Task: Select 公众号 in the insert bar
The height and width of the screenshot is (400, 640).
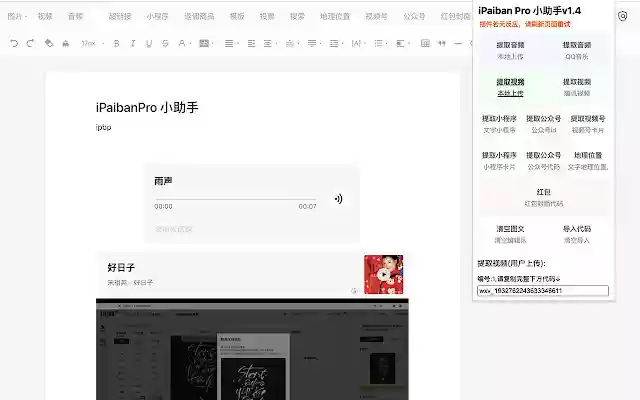Action: 414,16
